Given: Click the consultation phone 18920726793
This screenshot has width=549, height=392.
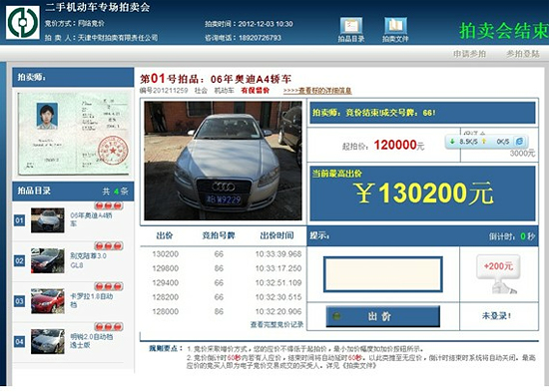Looking at the screenshot, I should pos(260,38).
